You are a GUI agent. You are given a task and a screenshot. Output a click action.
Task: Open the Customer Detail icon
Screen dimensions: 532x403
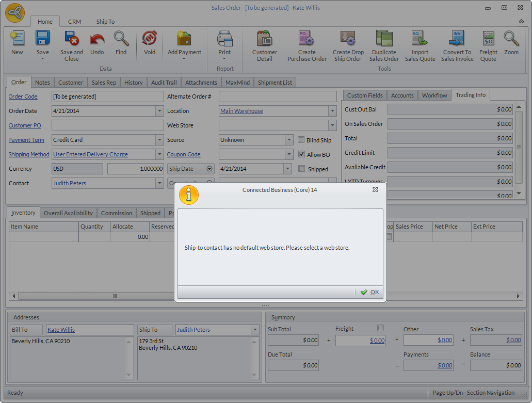pyautogui.click(x=264, y=39)
